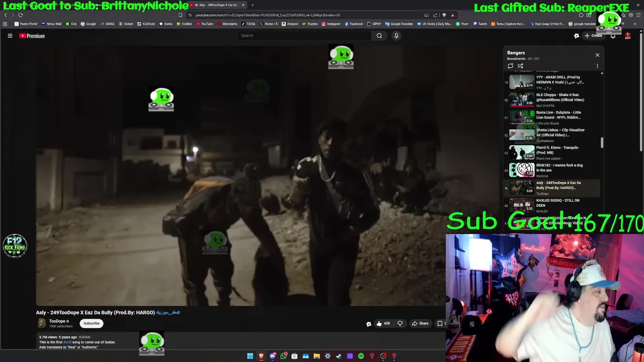
Task: Open the #Drill hashtag link in description
Action: pyautogui.click(x=67, y=342)
